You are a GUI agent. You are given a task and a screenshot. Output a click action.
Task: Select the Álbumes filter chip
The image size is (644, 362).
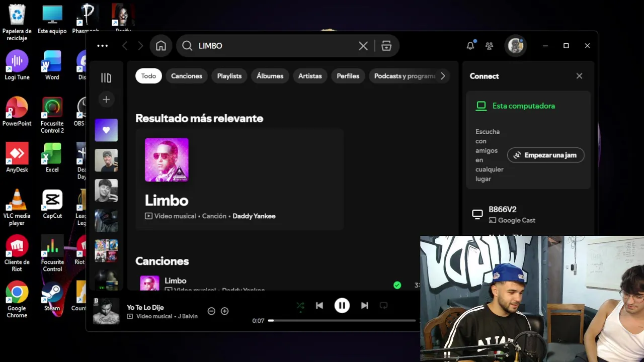coord(270,76)
